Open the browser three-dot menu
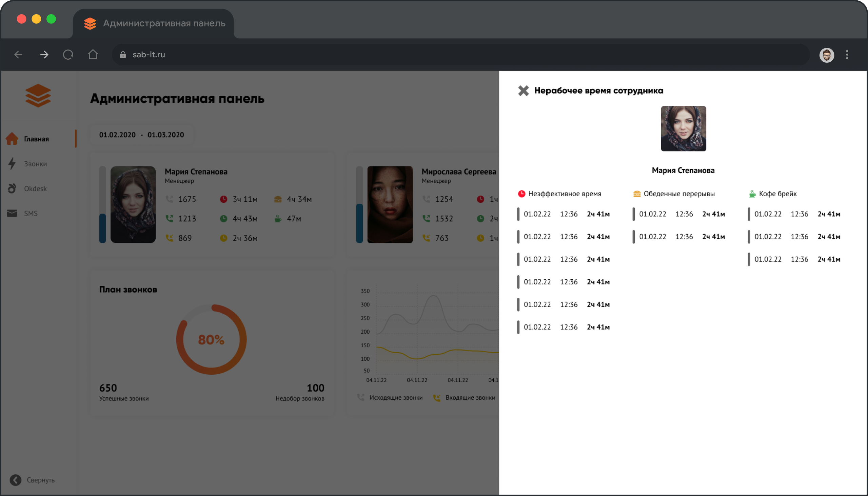This screenshot has height=496, width=868. pyautogui.click(x=847, y=55)
